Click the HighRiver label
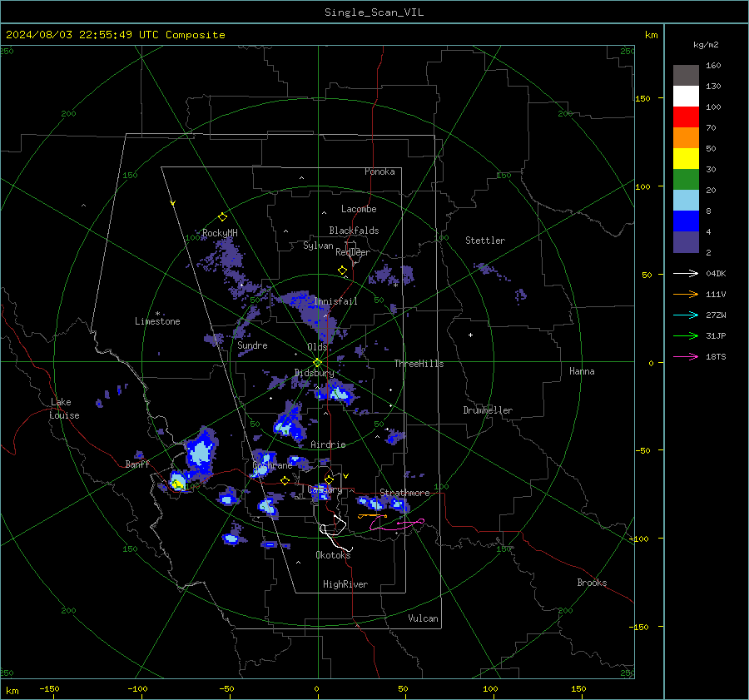 [345, 584]
